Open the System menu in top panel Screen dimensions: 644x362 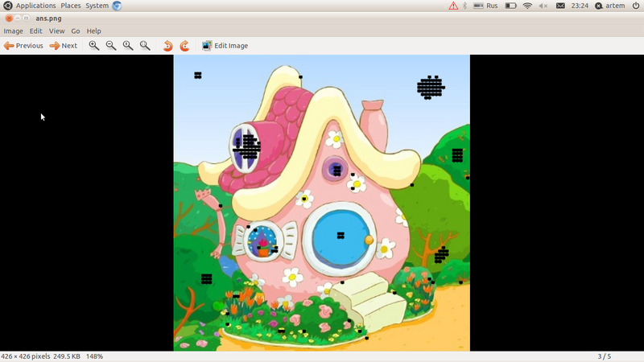click(x=97, y=6)
